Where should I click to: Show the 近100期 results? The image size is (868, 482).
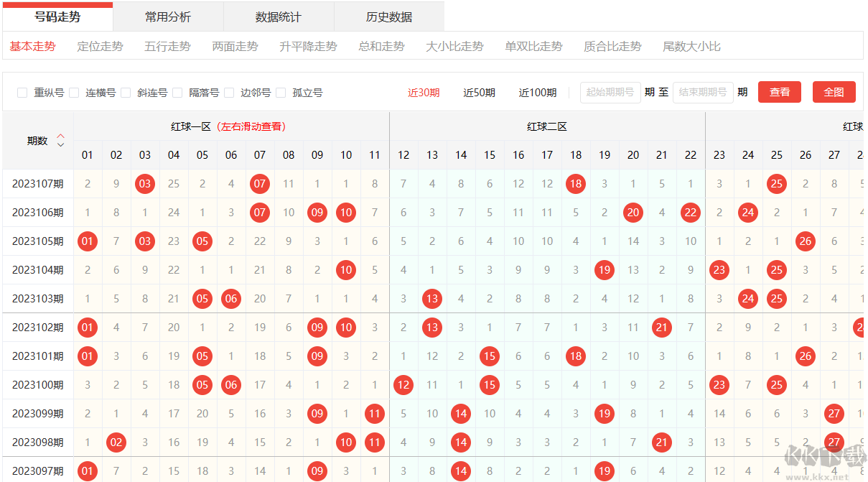(538, 93)
